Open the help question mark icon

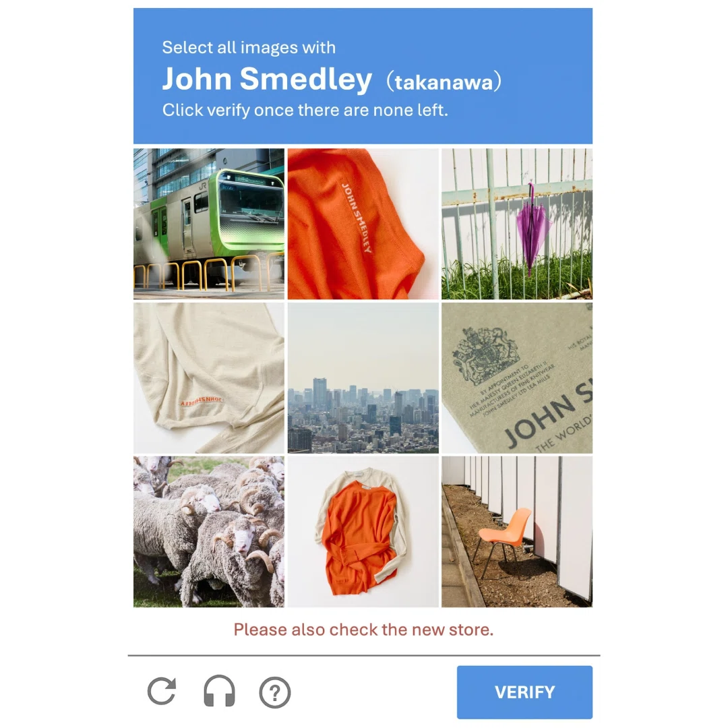tap(275, 693)
